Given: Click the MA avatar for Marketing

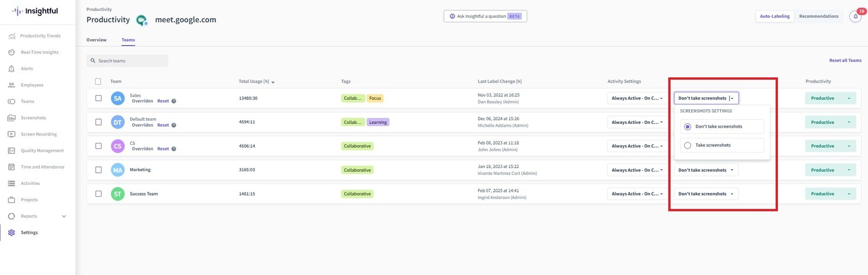Looking at the screenshot, I should (x=118, y=170).
